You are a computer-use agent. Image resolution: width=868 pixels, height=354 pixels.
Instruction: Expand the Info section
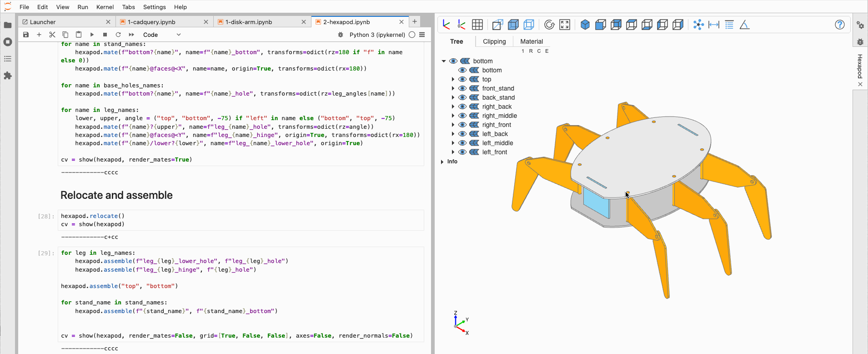pyautogui.click(x=449, y=162)
